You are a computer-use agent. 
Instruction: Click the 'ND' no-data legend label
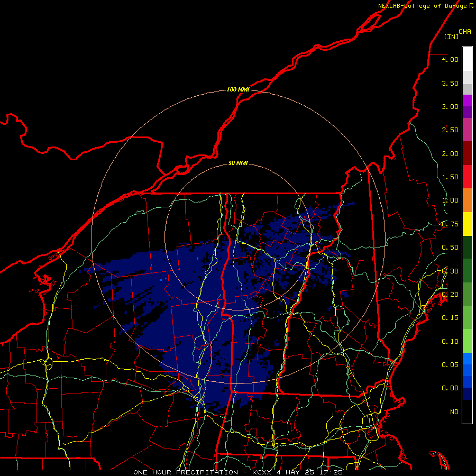[454, 411]
